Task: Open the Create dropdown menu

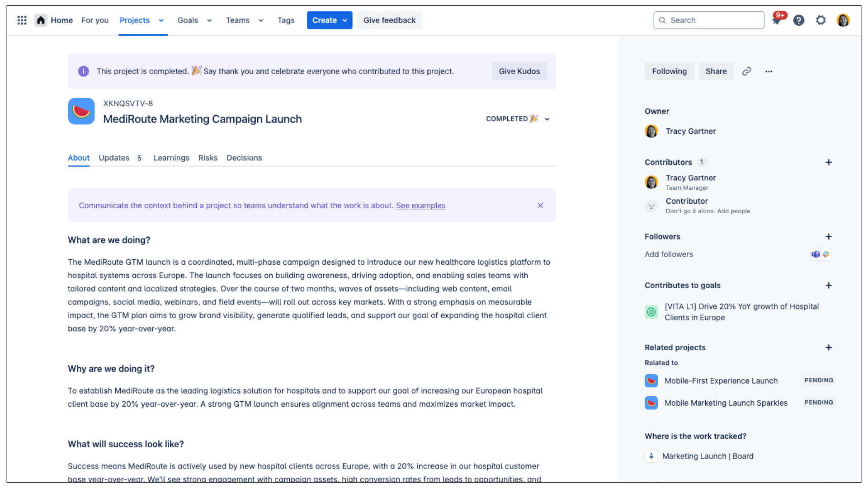Action: point(329,20)
